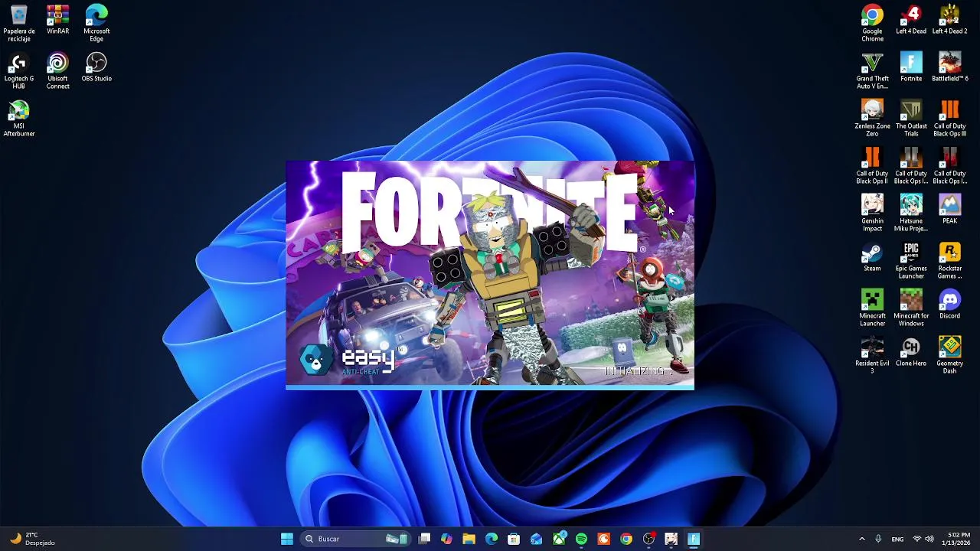Open Task View from the taskbar

(x=425, y=539)
